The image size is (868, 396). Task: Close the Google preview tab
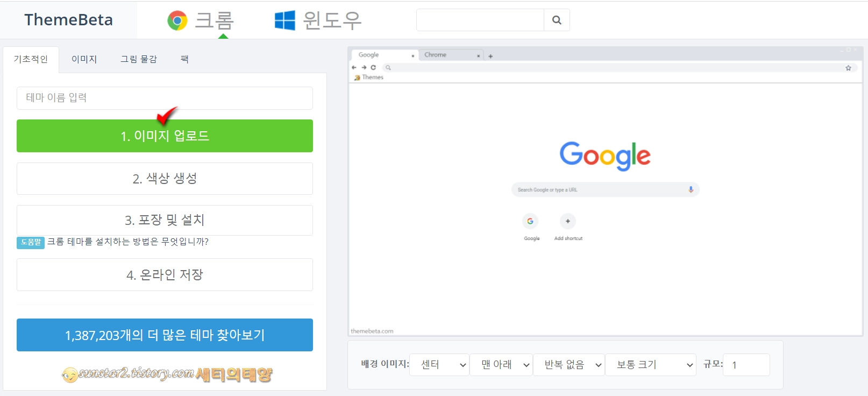click(x=413, y=55)
